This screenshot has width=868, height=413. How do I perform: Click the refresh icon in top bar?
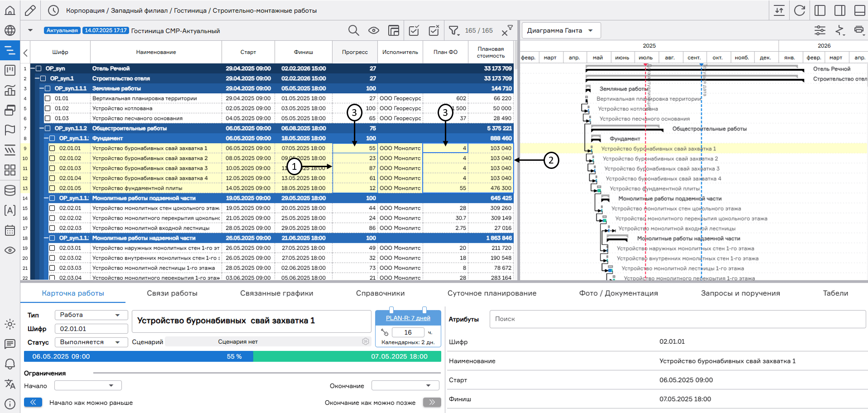click(x=800, y=10)
